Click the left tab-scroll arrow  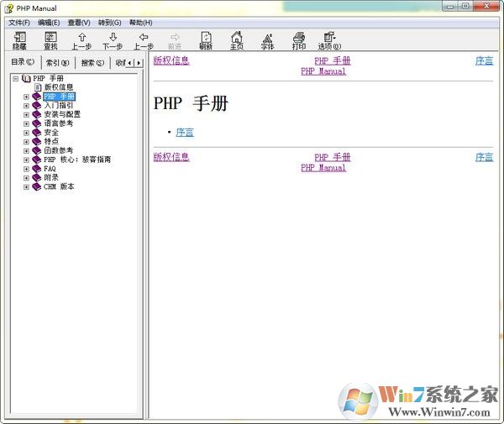[129, 63]
